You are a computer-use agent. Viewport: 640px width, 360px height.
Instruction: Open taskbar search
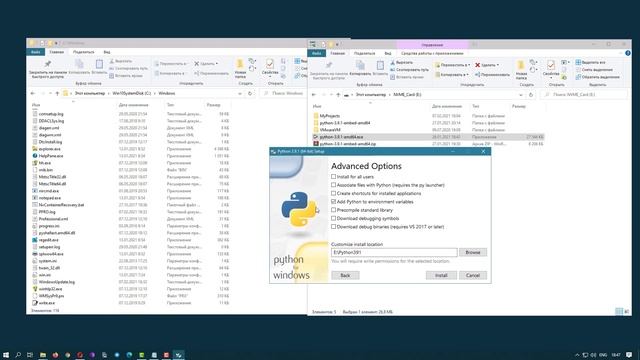18,355
